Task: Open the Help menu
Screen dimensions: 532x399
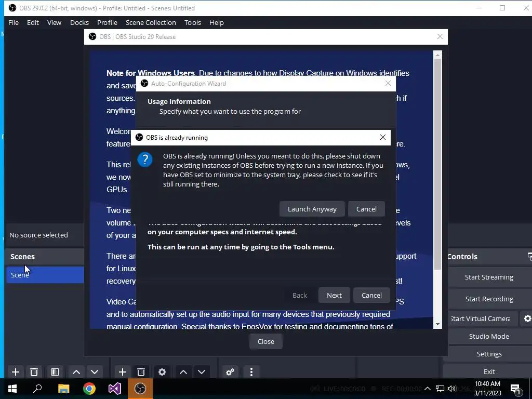Action: click(217, 22)
